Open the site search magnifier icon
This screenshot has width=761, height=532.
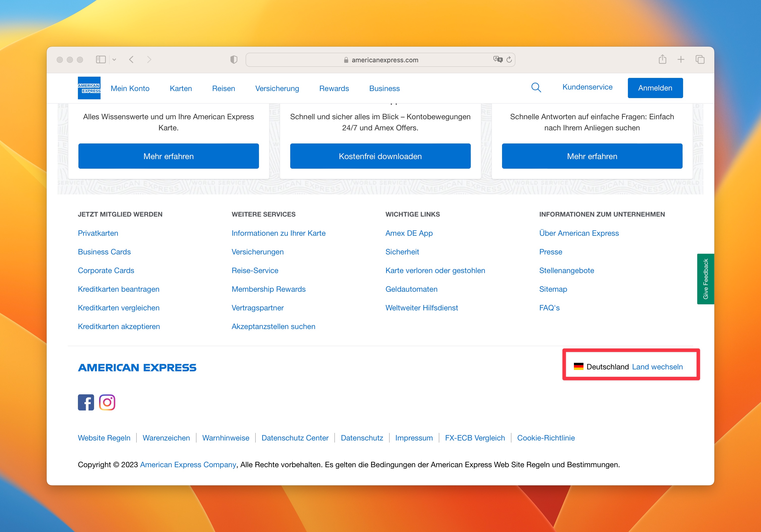point(536,87)
